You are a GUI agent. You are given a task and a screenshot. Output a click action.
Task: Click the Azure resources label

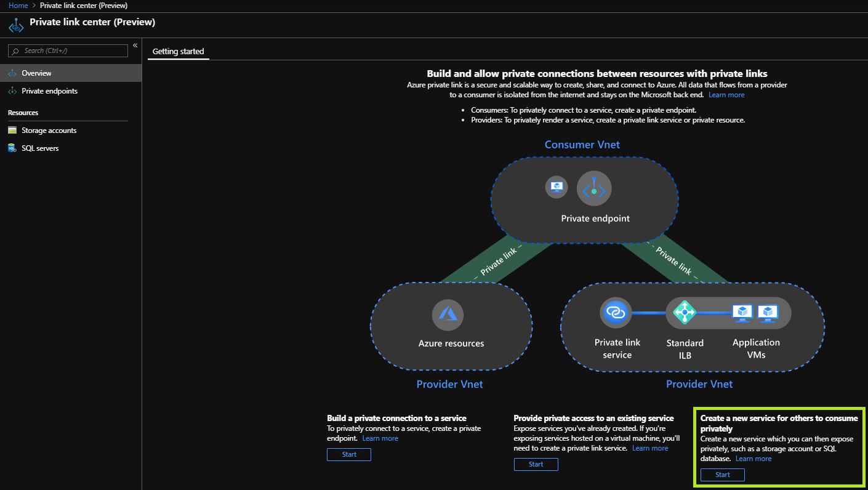451,343
